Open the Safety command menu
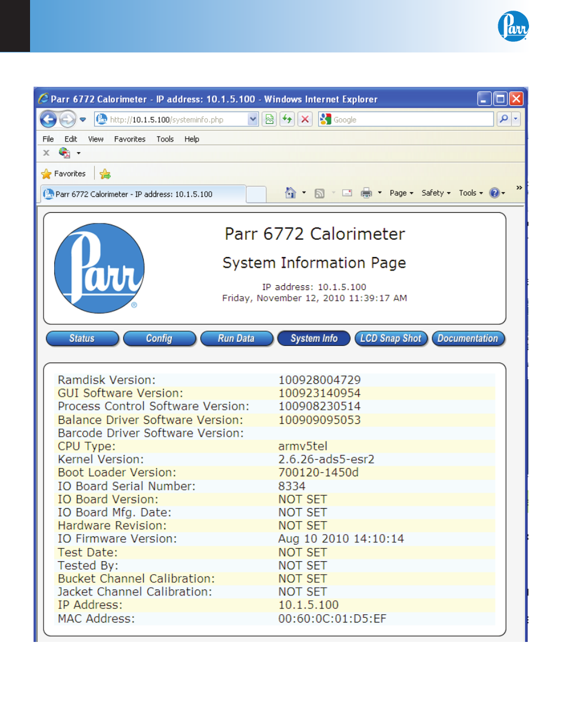Image resolution: width=562 pixels, height=728 pixels. pyautogui.click(x=436, y=193)
